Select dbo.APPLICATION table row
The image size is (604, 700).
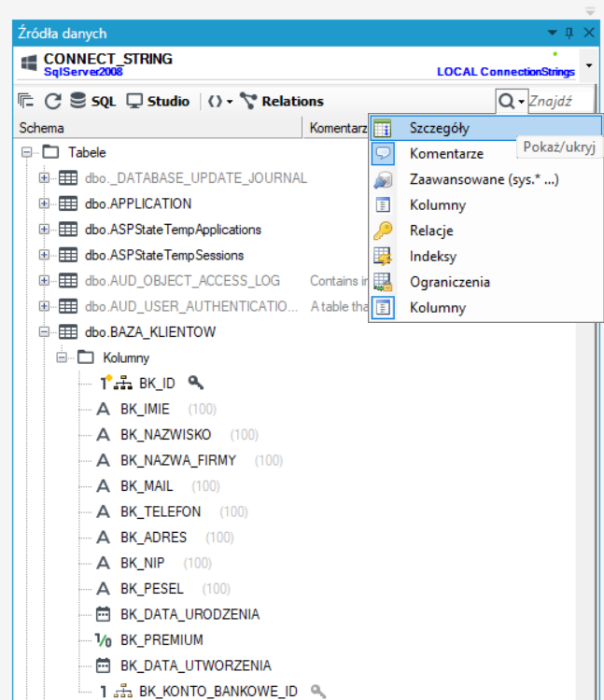click(138, 203)
